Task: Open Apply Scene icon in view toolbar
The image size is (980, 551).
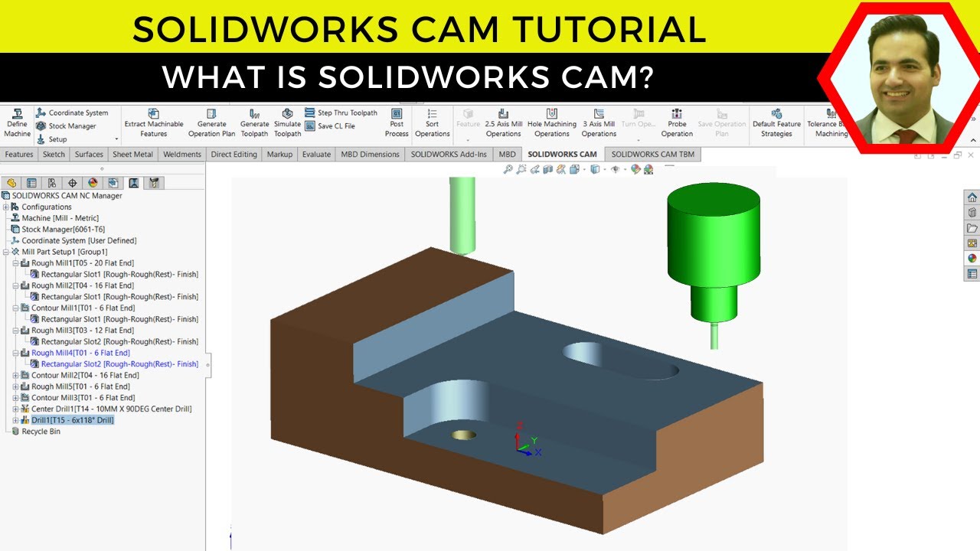Action: tap(648, 169)
